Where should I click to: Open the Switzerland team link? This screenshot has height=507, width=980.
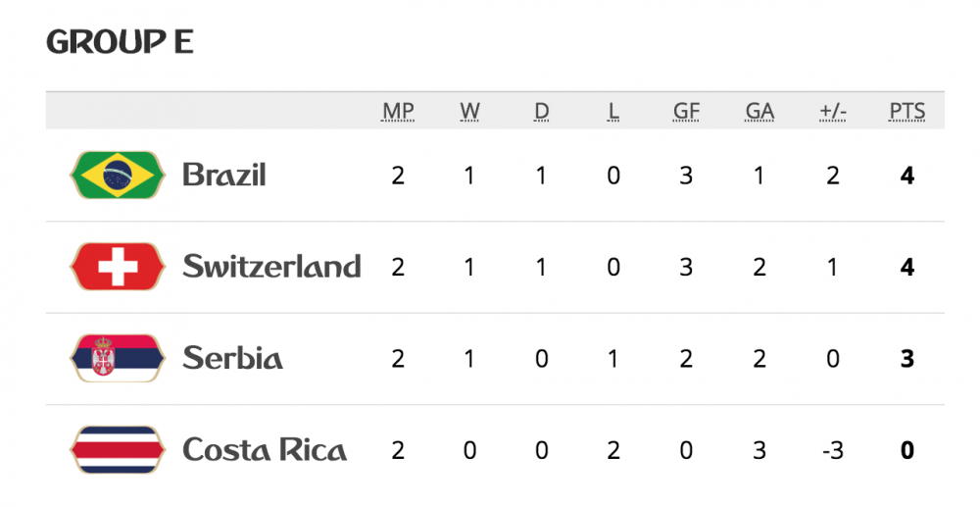(271, 267)
